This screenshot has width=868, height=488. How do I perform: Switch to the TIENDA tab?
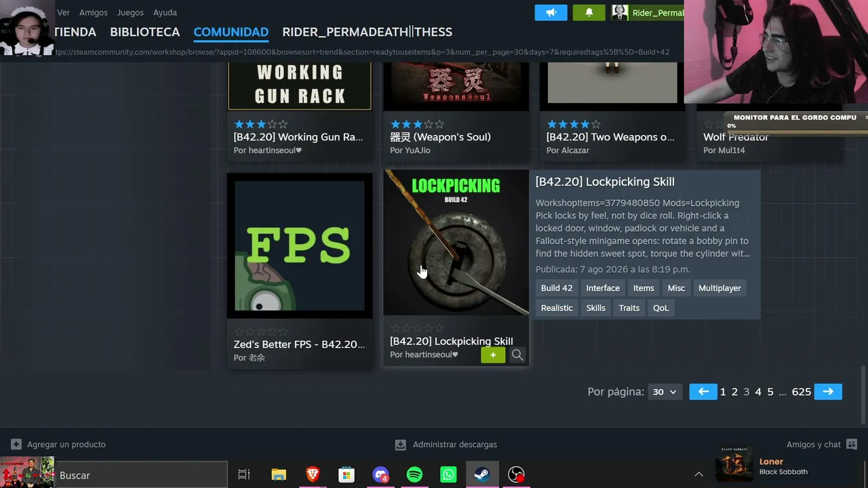pyautogui.click(x=75, y=32)
